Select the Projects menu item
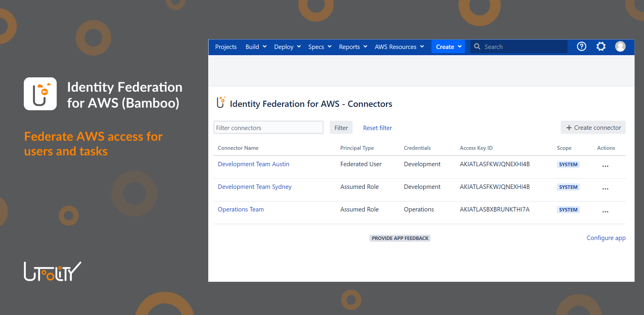 [x=226, y=47]
